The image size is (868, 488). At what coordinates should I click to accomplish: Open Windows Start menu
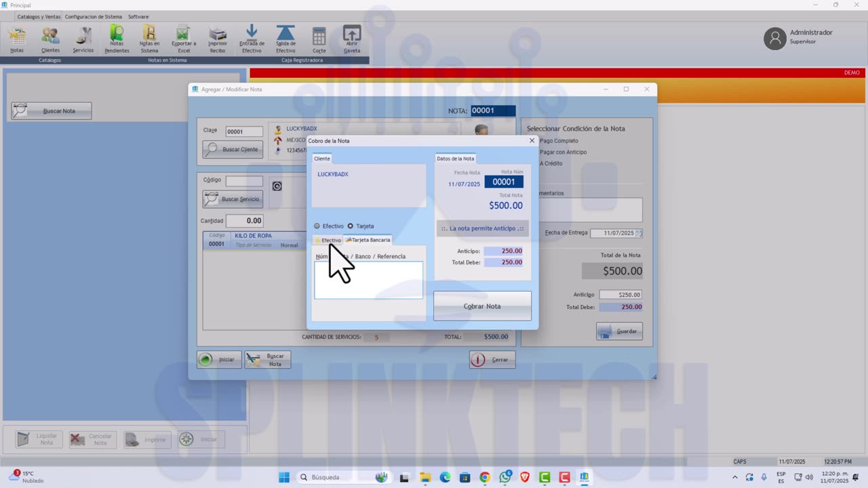(284, 477)
